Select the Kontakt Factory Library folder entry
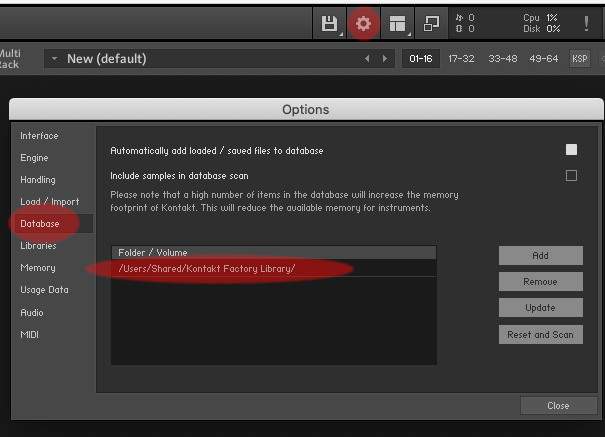 click(207, 269)
